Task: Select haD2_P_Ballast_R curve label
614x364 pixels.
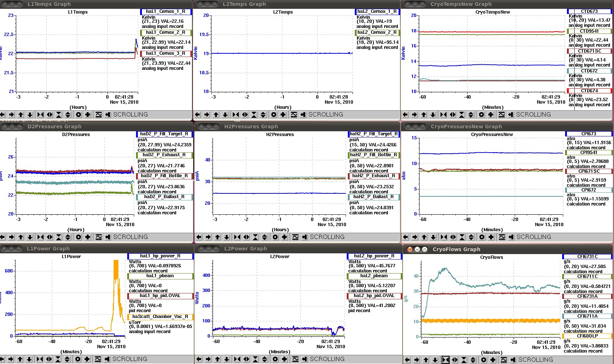Action: coord(164,197)
